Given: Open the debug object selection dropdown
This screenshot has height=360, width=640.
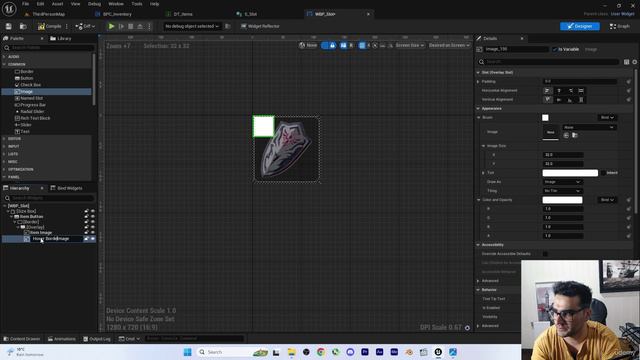Looking at the screenshot, I should [192, 26].
